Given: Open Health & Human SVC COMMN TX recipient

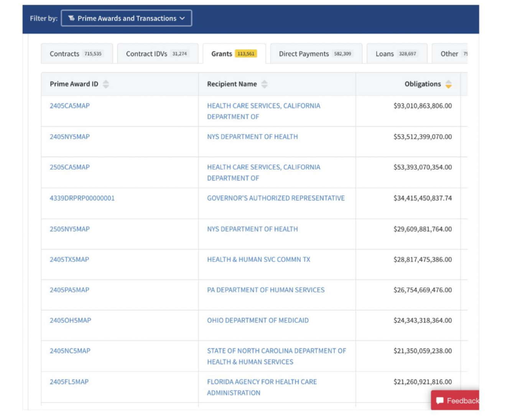Looking at the screenshot, I should [259, 260].
